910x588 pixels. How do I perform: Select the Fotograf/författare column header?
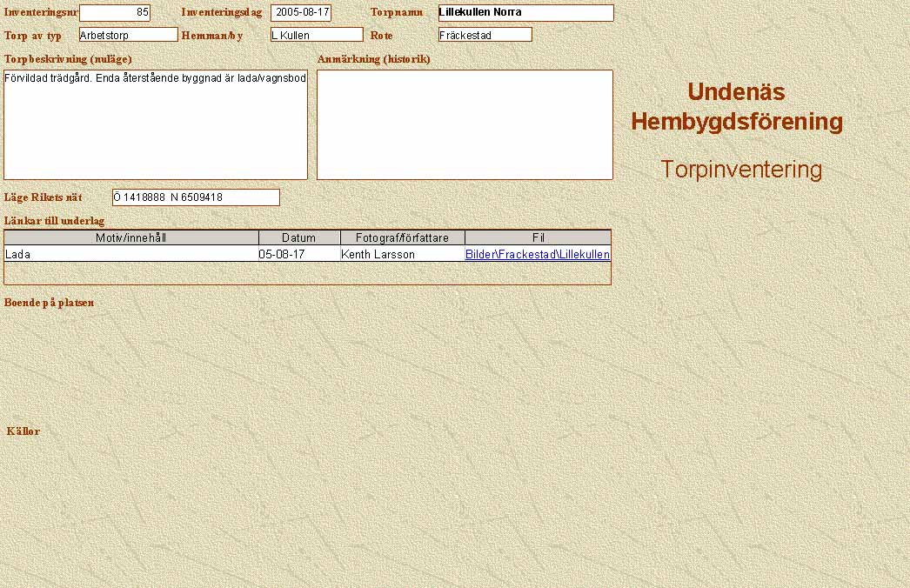402,237
